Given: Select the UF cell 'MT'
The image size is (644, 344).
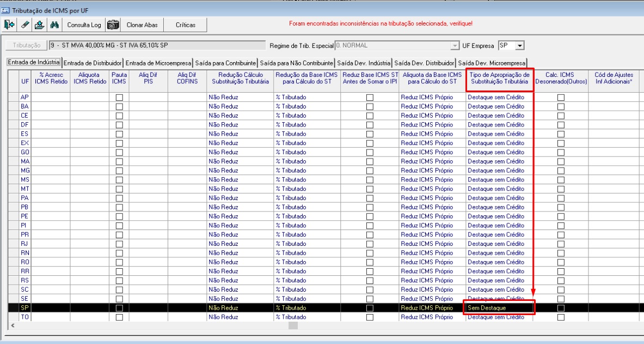Looking at the screenshot, I should (x=25, y=189).
